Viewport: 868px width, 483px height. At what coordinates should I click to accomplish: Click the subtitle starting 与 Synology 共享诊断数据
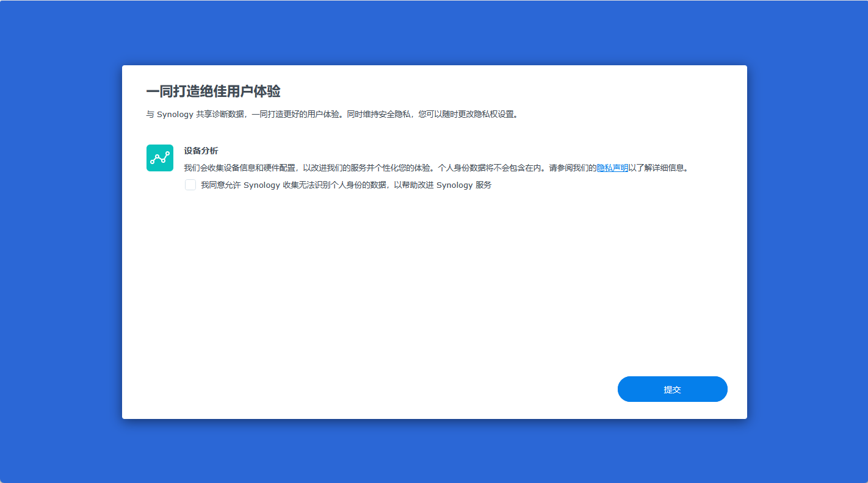[333, 114]
